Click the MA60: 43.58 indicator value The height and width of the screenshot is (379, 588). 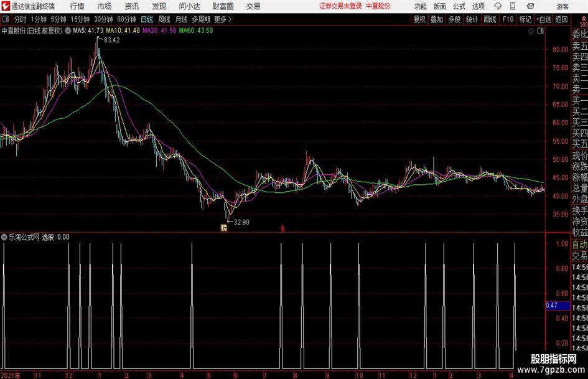pos(196,30)
